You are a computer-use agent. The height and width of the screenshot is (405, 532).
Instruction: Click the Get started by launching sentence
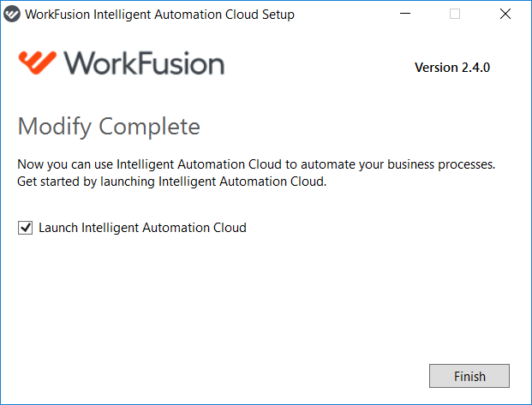click(171, 182)
